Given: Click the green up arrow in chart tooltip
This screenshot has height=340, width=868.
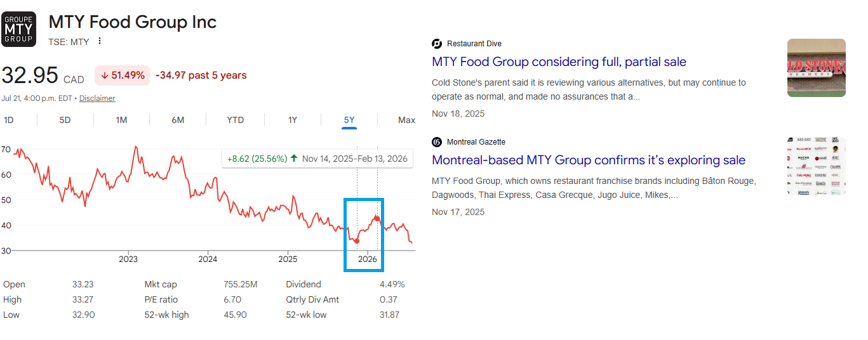Looking at the screenshot, I should click(x=294, y=158).
